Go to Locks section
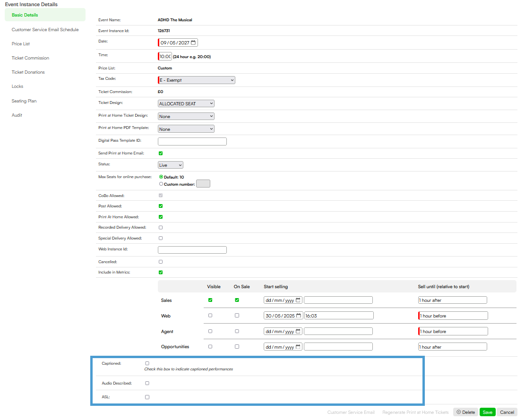The width and height of the screenshot is (525, 420). coord(17,86)
